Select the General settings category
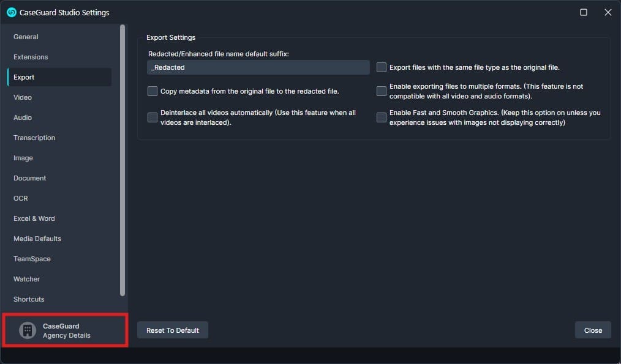 tap(26, 37)
